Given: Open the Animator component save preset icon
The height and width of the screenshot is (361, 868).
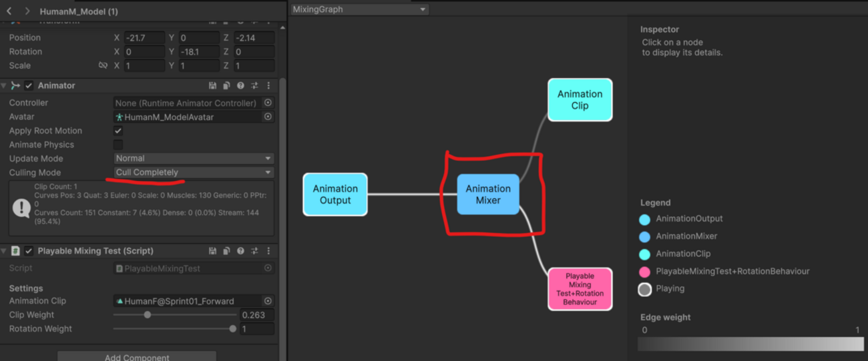Looking at the screenshot, I should point(212,85).
